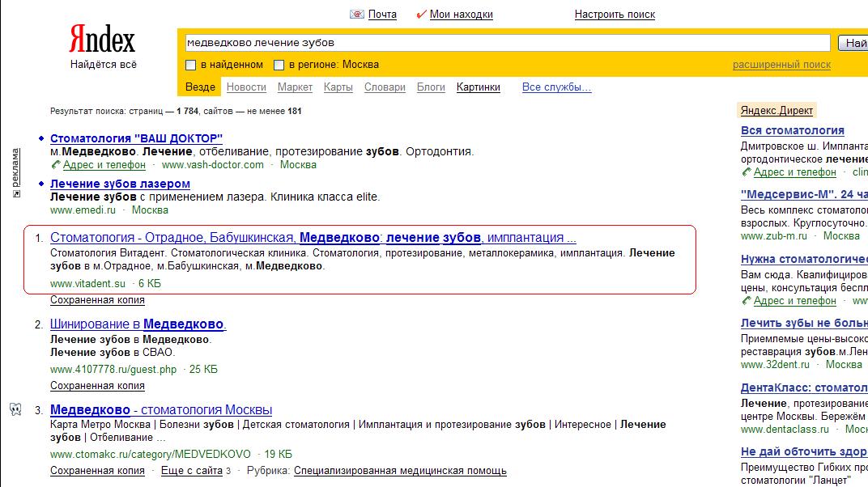Open 'расширенный поиск' advanced search options
Image resolution: width=868 pixels, height=487 pixels.
tap(781, 65)
